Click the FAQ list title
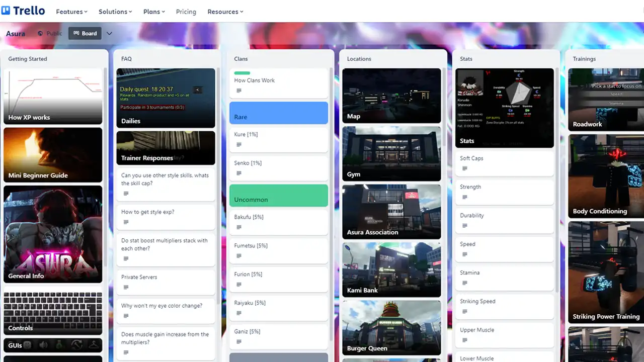 (126, 59)
